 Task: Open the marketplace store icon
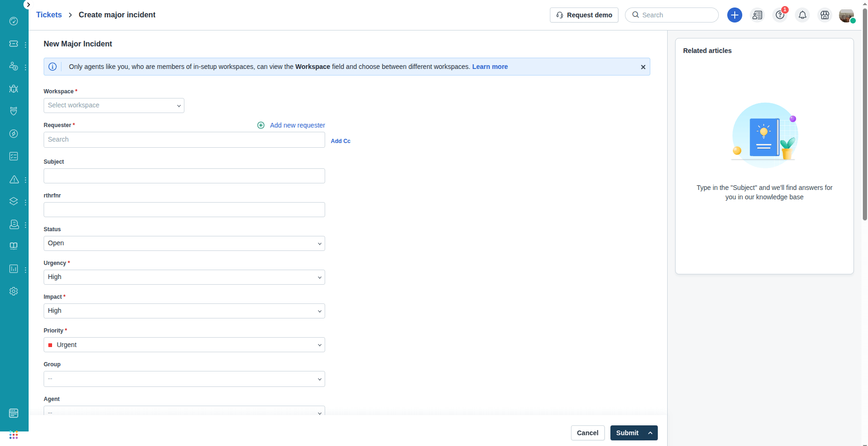click(x=824, y=15)
